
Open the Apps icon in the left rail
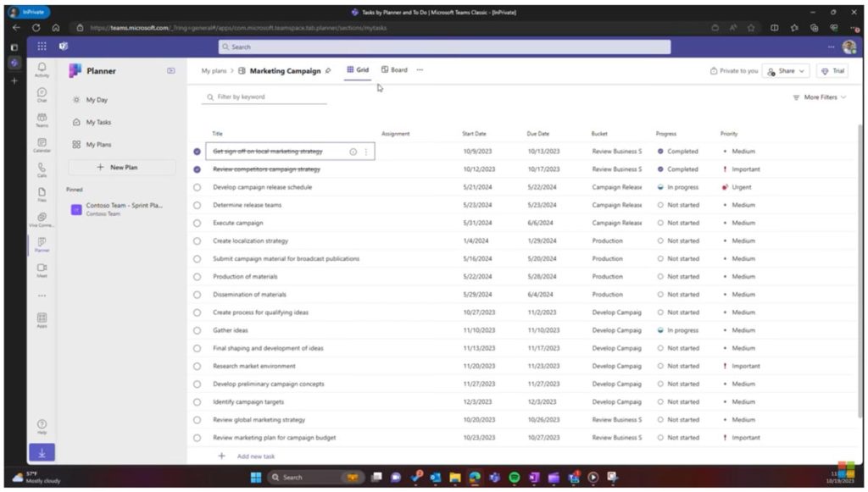coord(41,320)
